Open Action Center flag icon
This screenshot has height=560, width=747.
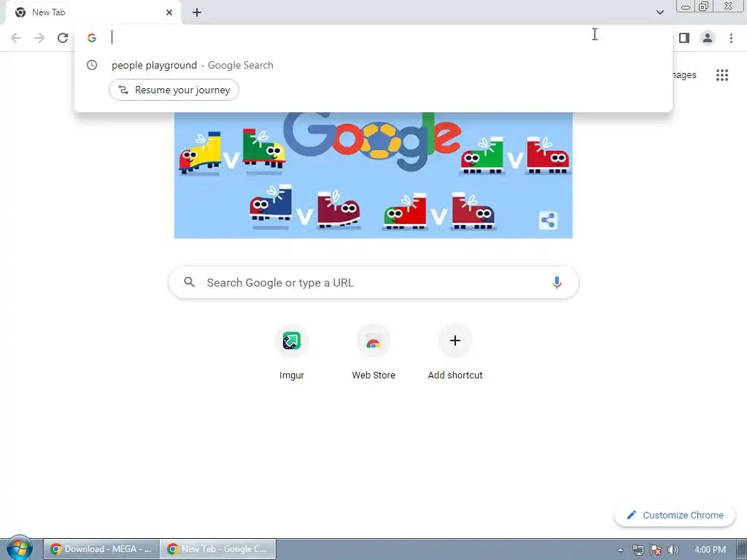[x=656, y=550]
